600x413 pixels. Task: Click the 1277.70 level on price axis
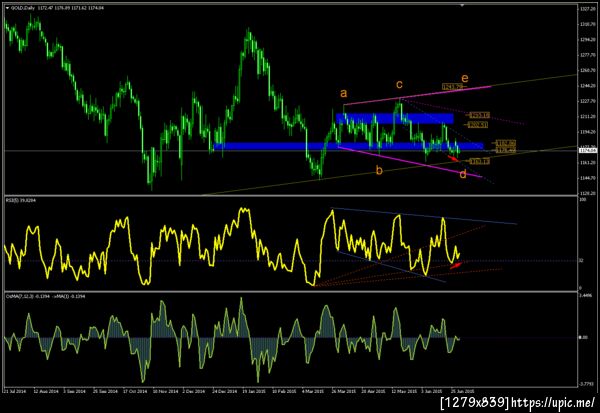pos(587,55)
